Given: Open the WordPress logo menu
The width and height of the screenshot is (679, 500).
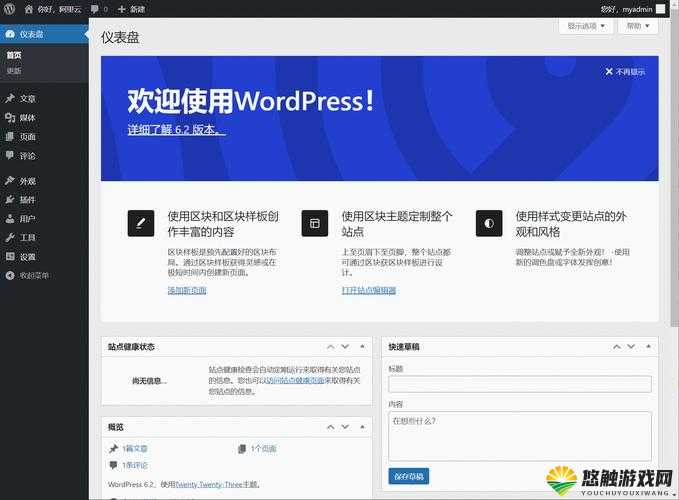Looking at the screenshot, I should coord(9,9).
